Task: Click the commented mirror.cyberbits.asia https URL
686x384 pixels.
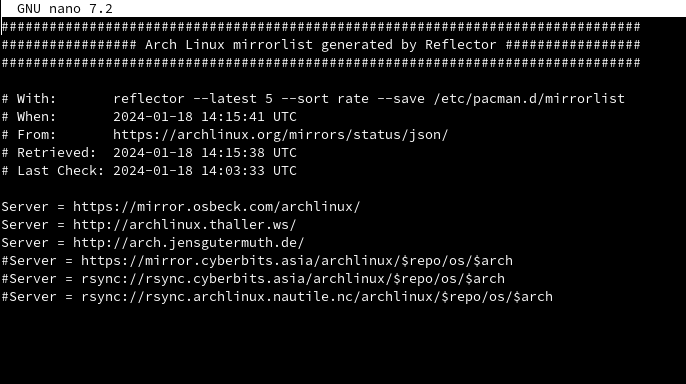Action: coord(297,261)
